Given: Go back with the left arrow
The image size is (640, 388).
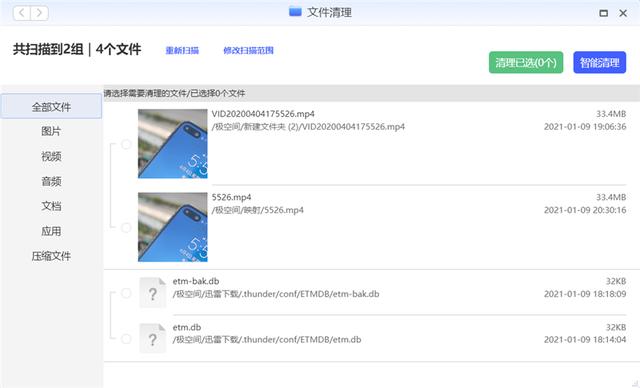Looking at the screenshot, I should pos(22,13).
